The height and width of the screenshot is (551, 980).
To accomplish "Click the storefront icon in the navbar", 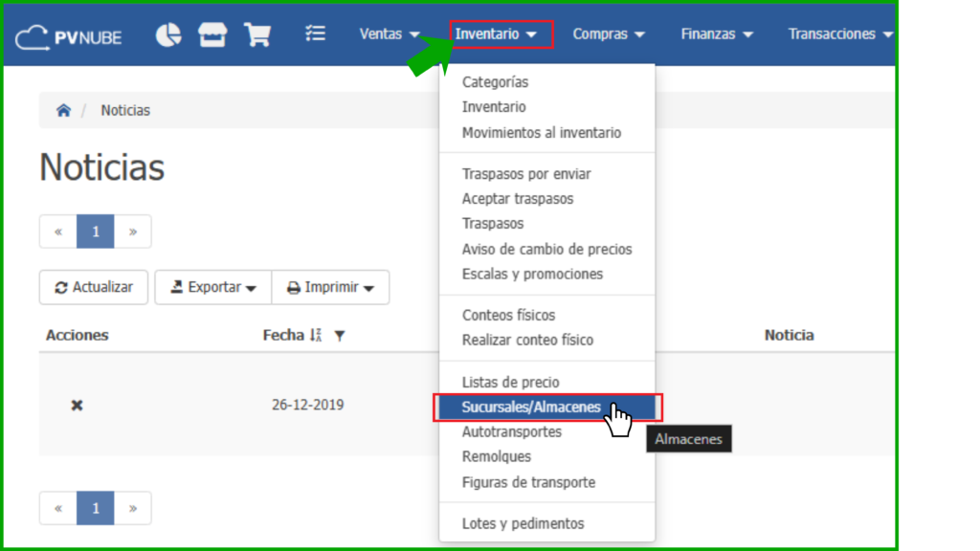I will [x=212, y=34].
